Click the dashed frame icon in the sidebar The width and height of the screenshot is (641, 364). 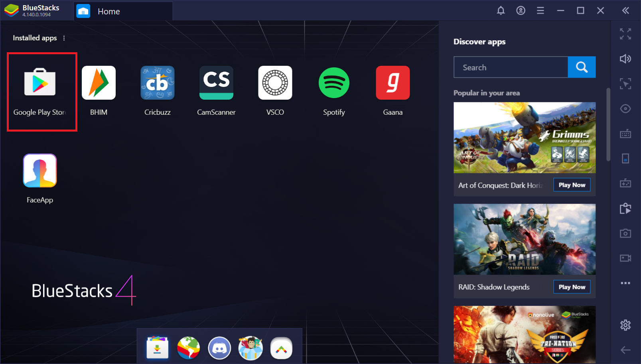(x=625, y=84)
